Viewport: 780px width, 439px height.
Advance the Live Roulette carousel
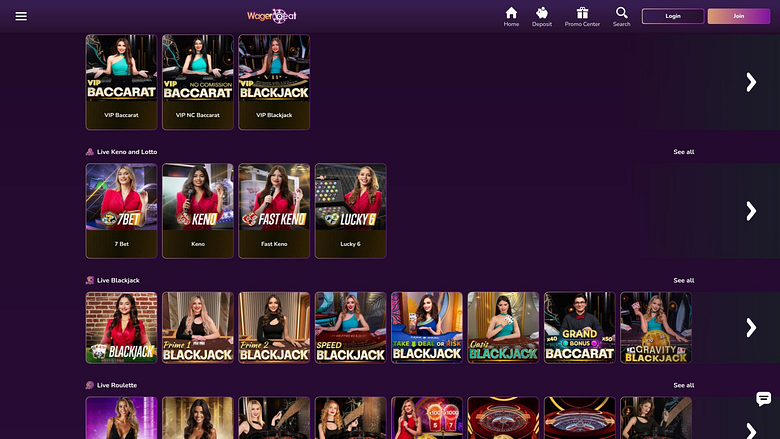751,431
